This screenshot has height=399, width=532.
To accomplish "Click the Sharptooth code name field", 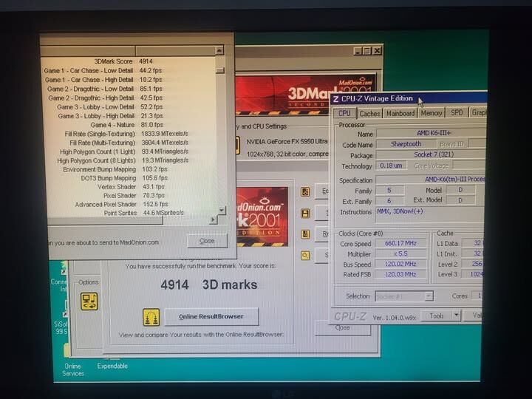I will (x=406, y=144).
